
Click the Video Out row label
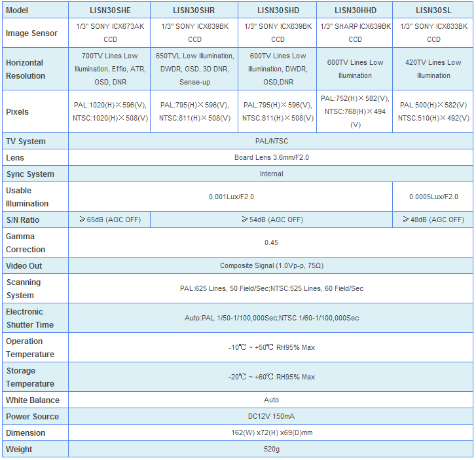coord(35,265)
